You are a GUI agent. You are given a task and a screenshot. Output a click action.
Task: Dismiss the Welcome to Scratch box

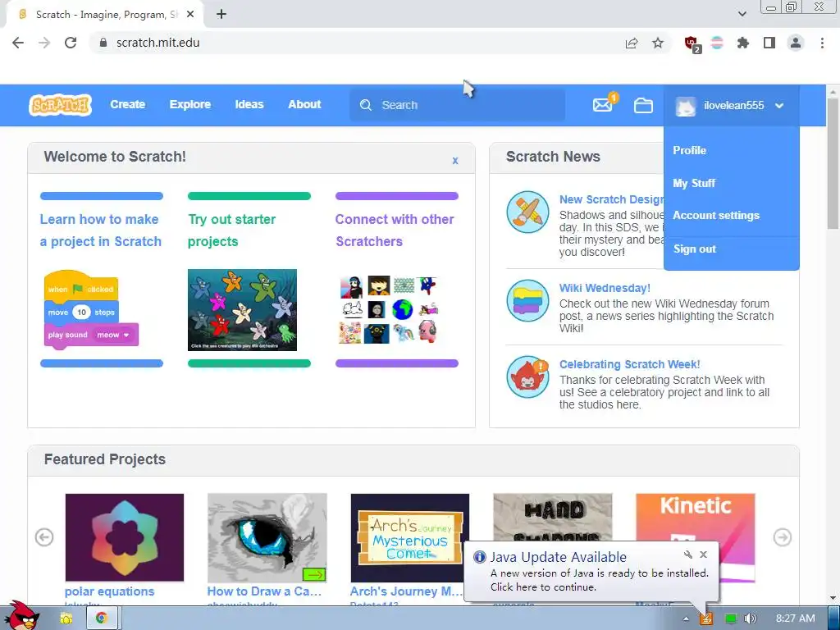click(454, 160)
